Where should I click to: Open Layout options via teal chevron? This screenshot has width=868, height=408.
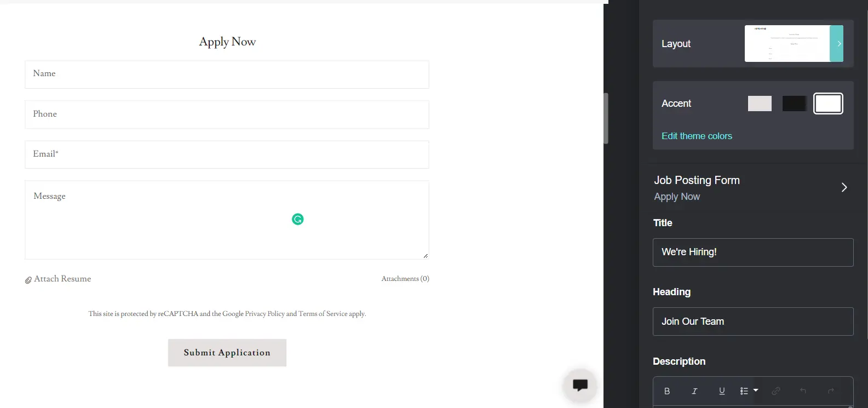click(x=837, y=44)
